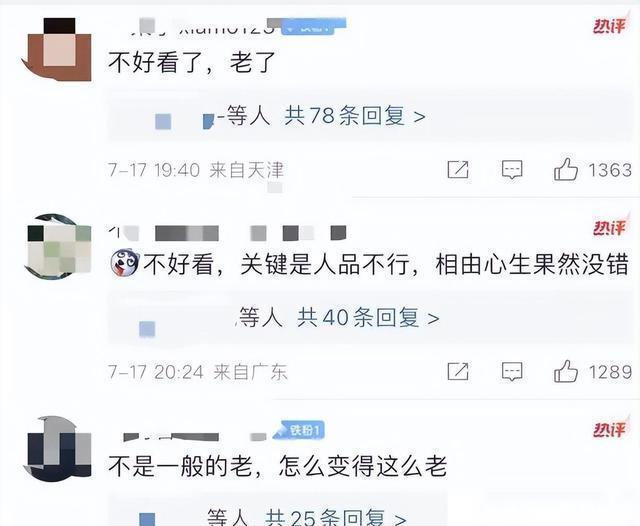Expand 共78条回复 replies
Image resolution: width=640 pixels, height=526 pixels.
pos(355,116)
